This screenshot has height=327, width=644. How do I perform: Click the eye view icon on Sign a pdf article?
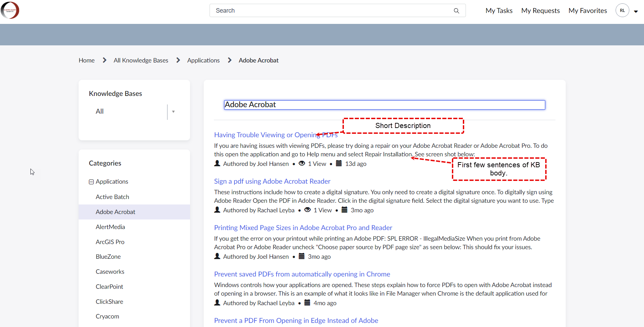(x=307, y=210)
